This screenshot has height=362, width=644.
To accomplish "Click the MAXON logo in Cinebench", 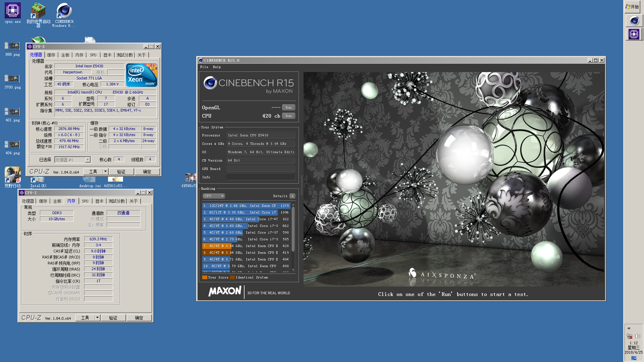I will click(x=225, y=291).
